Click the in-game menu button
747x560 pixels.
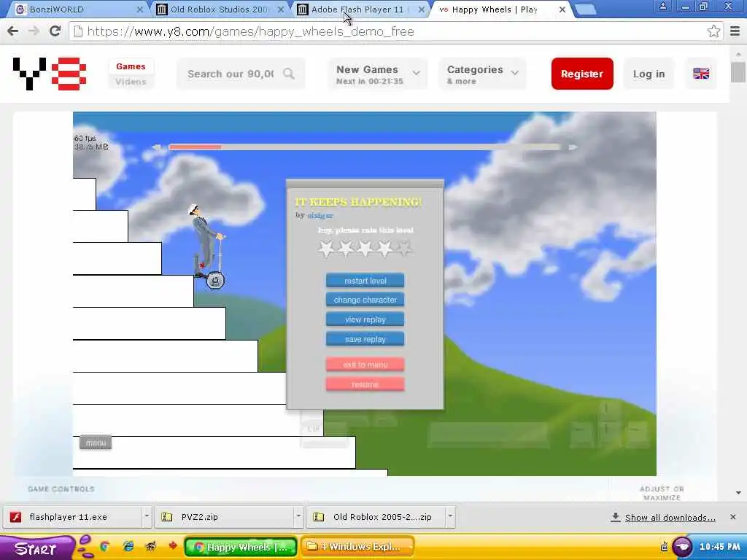coord(96,443)
